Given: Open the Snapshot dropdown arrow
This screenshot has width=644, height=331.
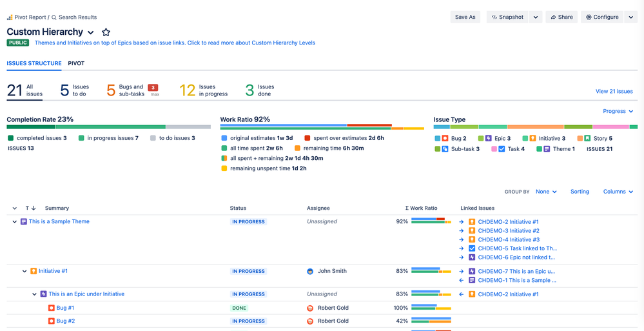Looking at the screenshot, I should 536,17.
